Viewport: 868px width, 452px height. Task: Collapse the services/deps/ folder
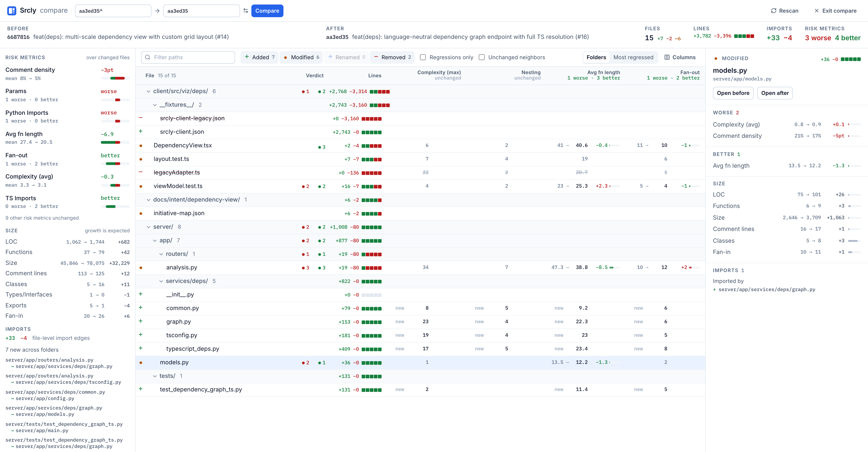tap(161, 281)
